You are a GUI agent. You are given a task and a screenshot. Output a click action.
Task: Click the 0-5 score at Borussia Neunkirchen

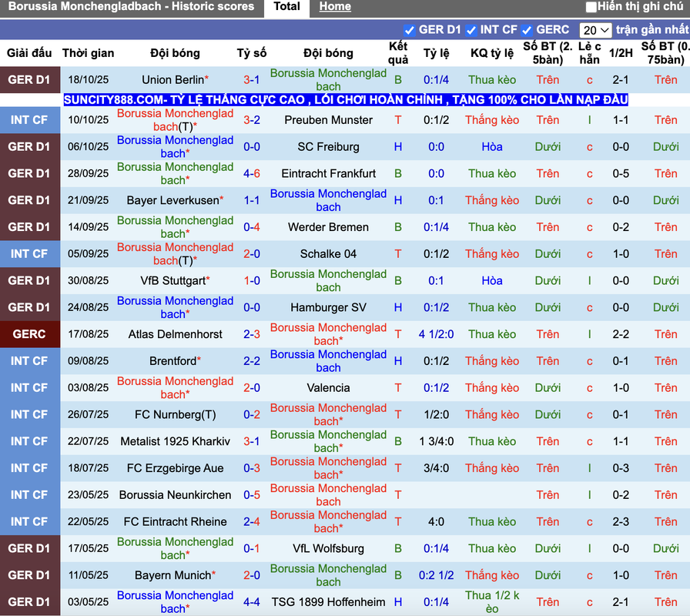[x=252, y=495]
